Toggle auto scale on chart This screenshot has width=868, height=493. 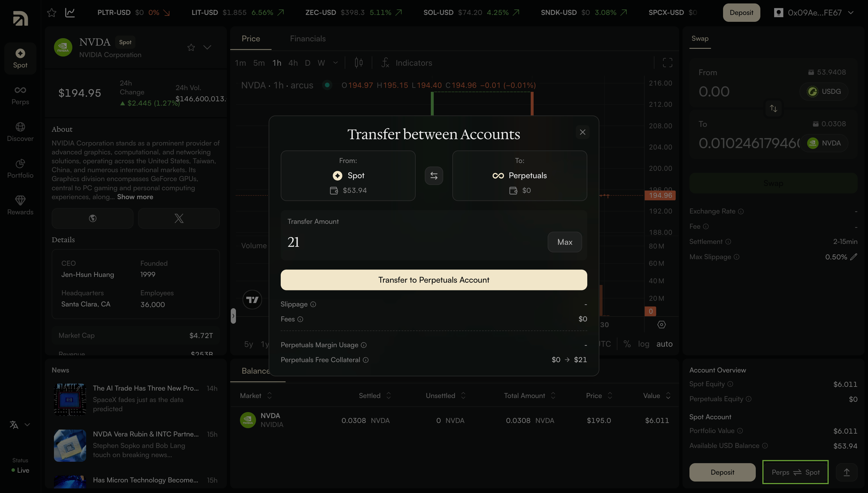tap(664, 344)
